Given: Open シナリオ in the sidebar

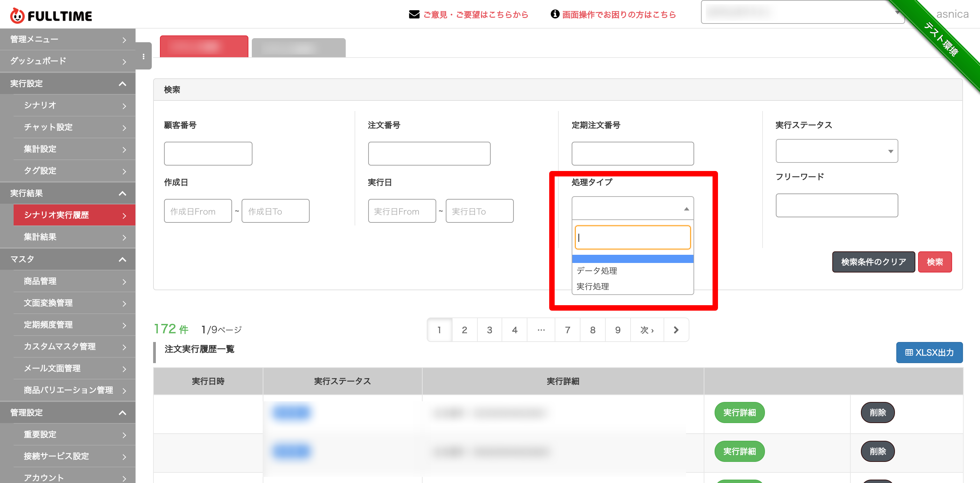Looking at the screenshot, I should tap(74, 105).
